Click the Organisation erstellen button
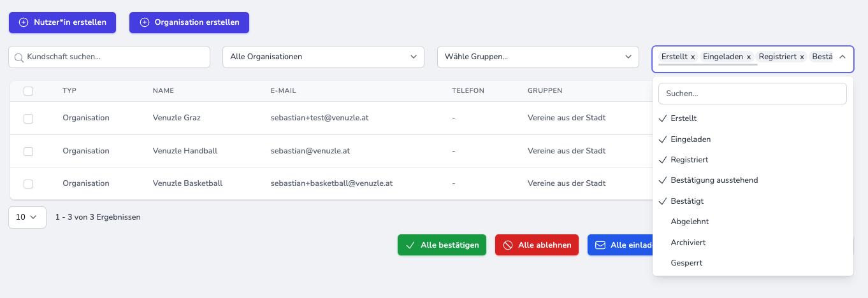 coord(189,22)
